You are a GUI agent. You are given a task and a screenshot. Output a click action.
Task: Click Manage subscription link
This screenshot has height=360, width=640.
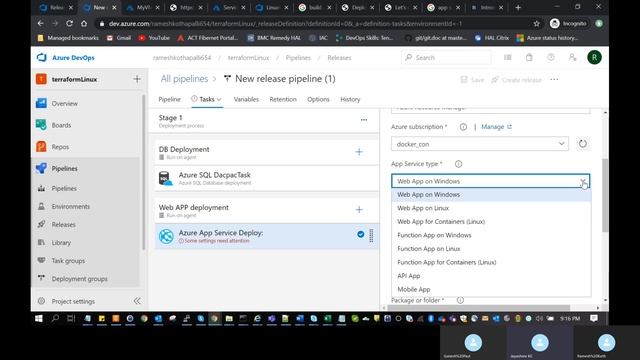pyautogui.click(x=496, y=127)
